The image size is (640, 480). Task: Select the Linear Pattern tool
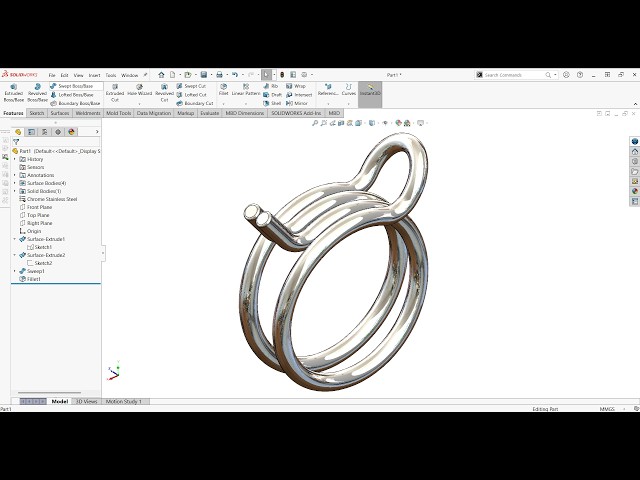246,90
